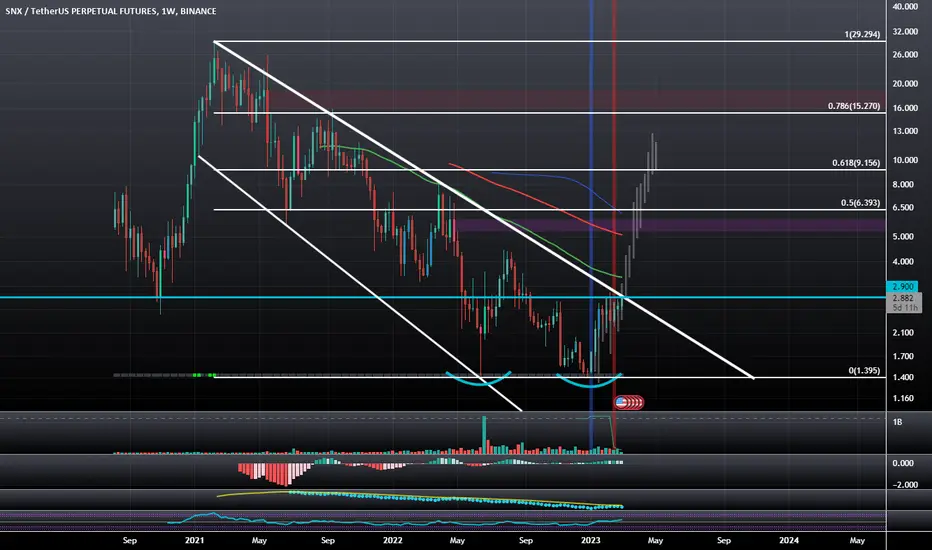The height and width of the screenshot is (550, 932).
Task: Click the 40.000 price axis value
Action: coord(905,7)
